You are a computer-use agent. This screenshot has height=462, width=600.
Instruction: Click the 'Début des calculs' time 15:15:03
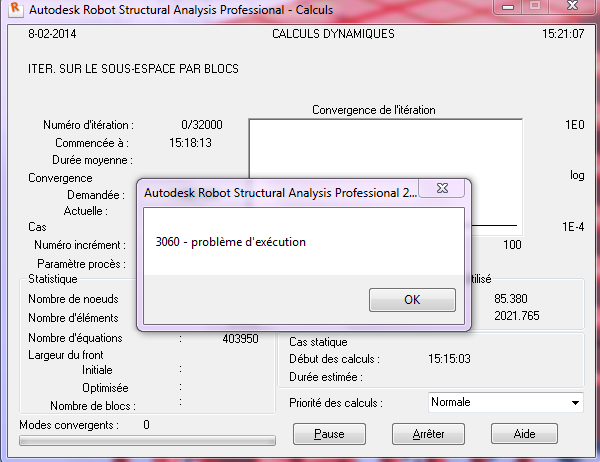click(x=449, y=359)
